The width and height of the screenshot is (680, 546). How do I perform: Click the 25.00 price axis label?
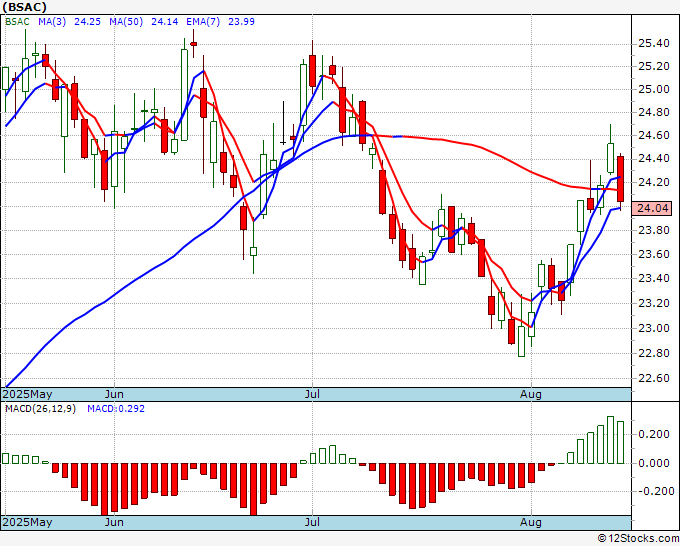(654, 89)
